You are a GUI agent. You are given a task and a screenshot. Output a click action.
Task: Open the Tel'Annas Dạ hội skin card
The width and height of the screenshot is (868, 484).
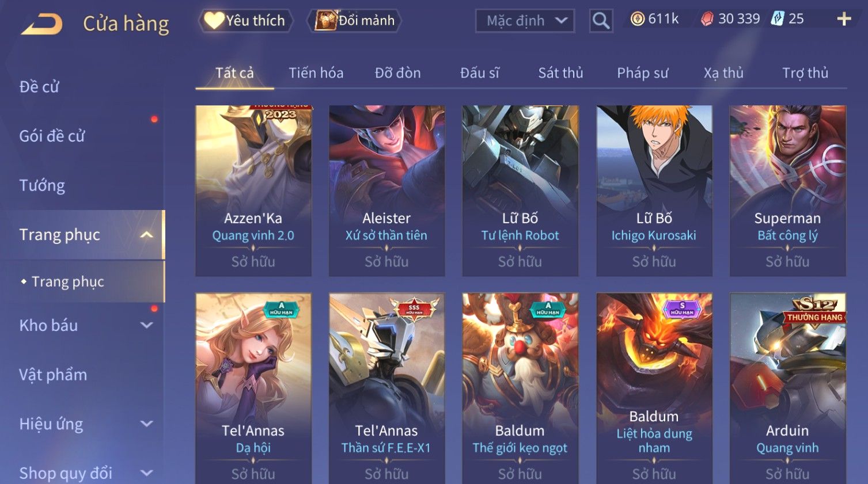253,388
